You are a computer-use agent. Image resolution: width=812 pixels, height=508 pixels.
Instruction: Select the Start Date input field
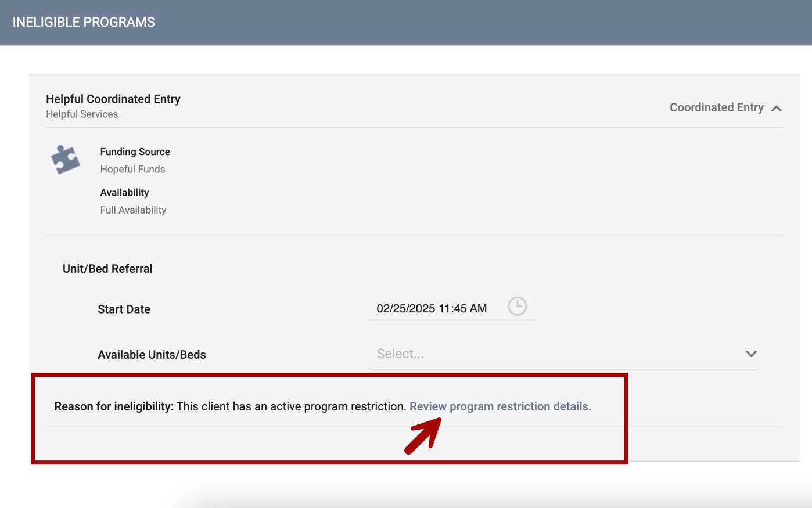(x=452, y=308)
